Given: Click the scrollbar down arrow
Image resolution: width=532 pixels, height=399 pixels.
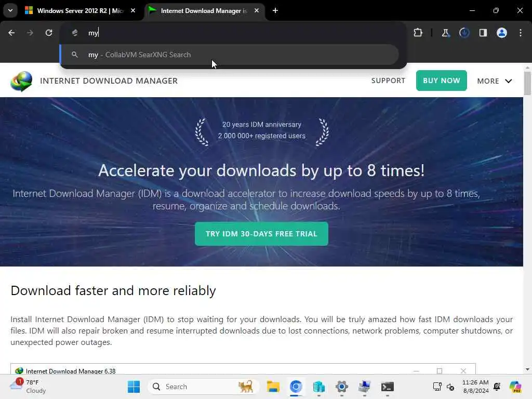Looking at the screenshot, I should pos(527,369).
